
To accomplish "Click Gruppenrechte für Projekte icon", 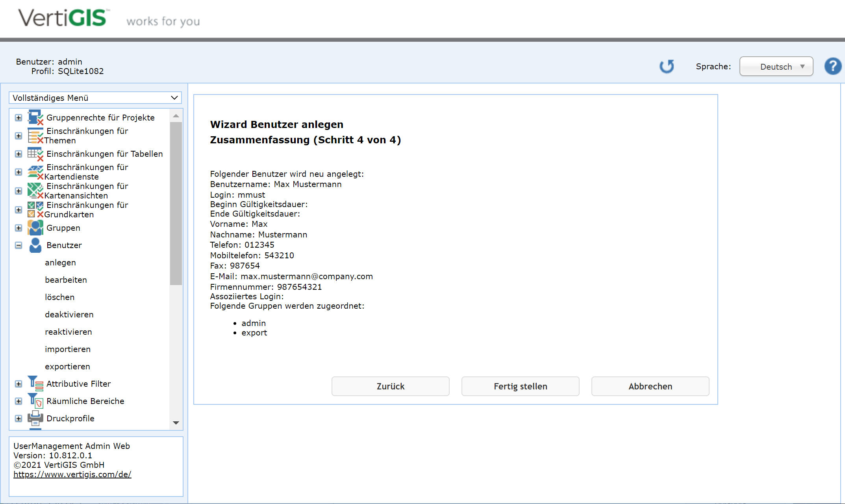I will (35, 117).
